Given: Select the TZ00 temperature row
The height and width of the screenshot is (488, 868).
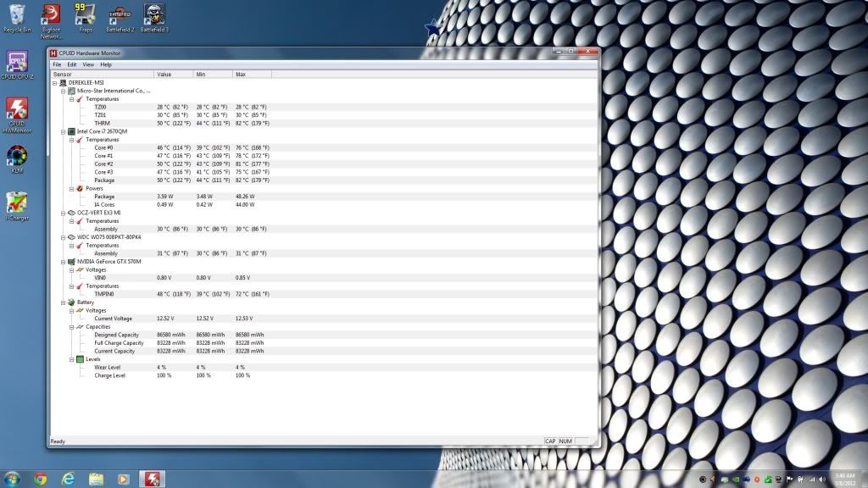Looking at the screenshot, I should tap(324, 108).
